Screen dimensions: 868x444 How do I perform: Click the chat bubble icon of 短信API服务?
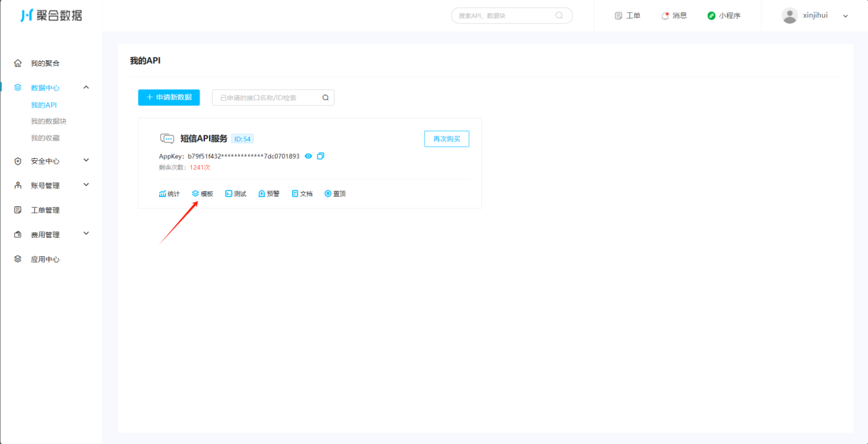[x=167, y=138]
